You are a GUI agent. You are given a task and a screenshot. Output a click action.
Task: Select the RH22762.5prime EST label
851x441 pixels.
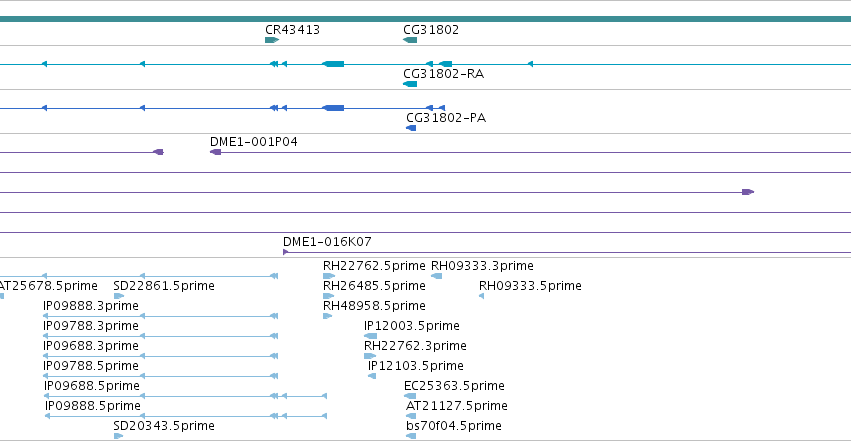pyautogui.click(x=374, y=266)
